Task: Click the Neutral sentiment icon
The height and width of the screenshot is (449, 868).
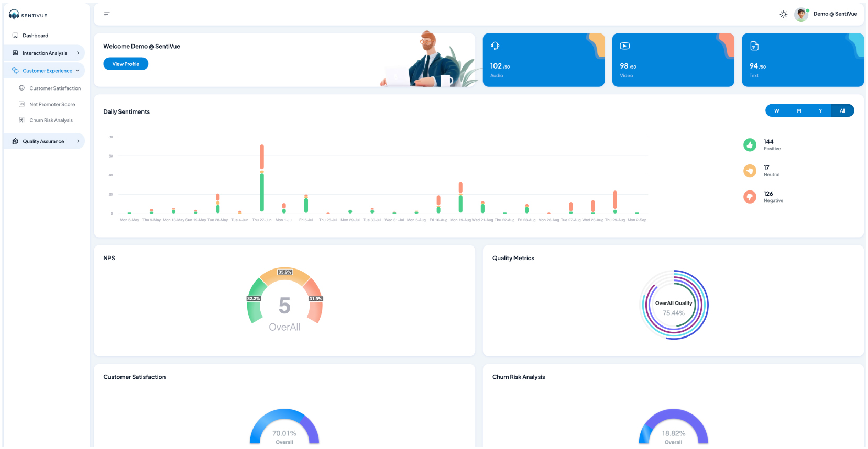Action: 750,171
